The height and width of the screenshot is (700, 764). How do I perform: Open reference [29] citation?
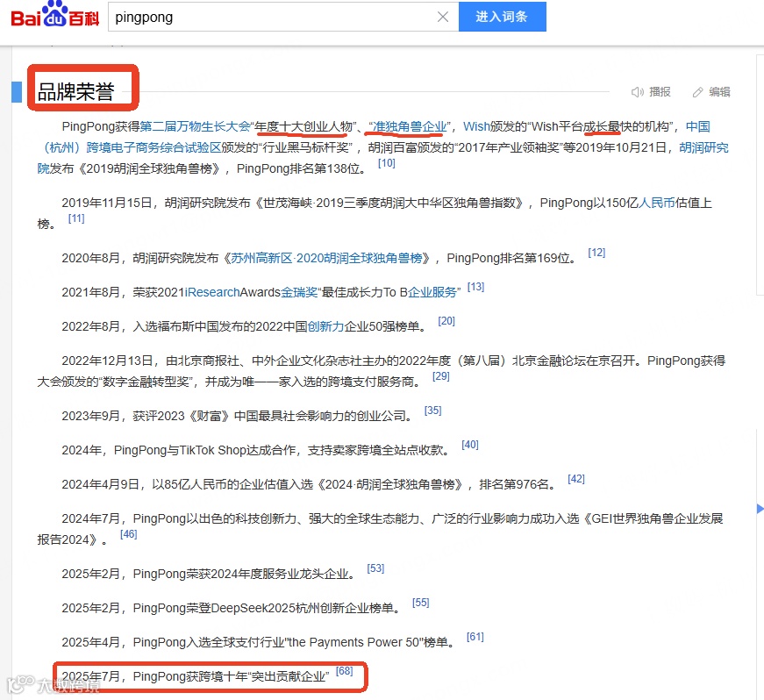441,376
